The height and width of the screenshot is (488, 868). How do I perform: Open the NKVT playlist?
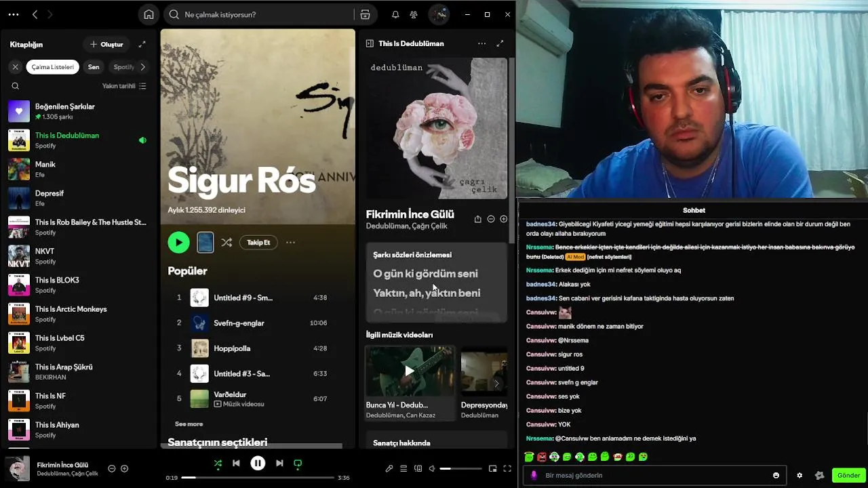click(x=79, y=256)
